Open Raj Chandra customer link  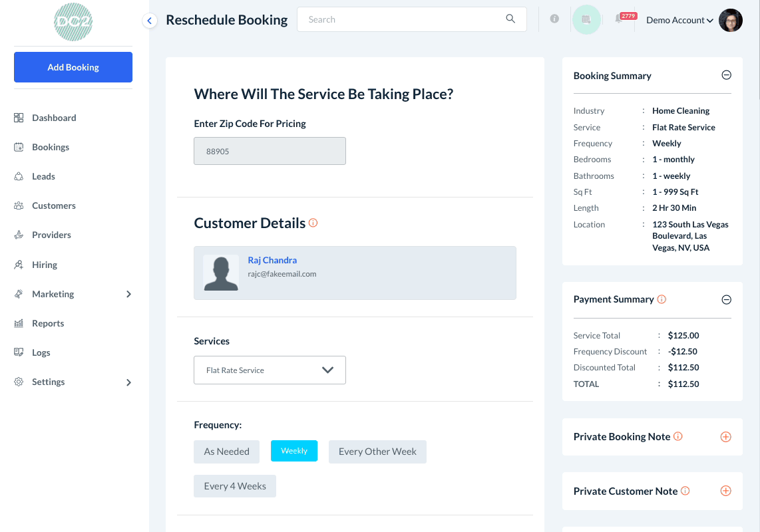272,260
